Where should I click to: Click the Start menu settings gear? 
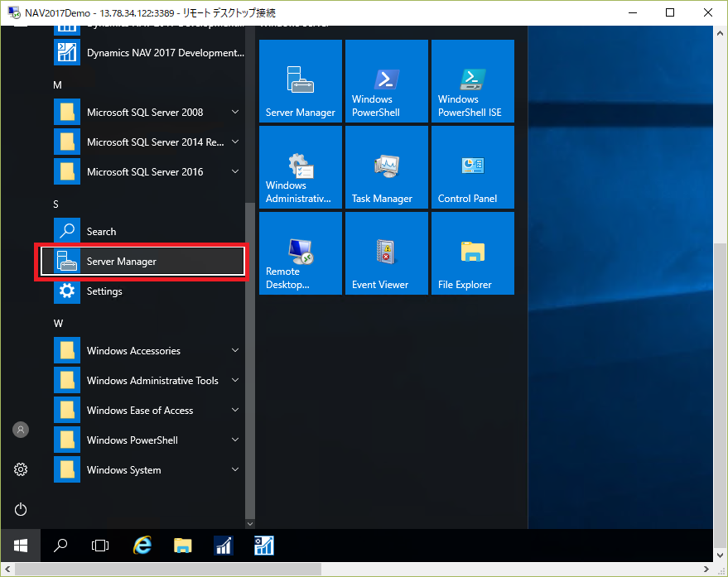(x=21, y=469)
